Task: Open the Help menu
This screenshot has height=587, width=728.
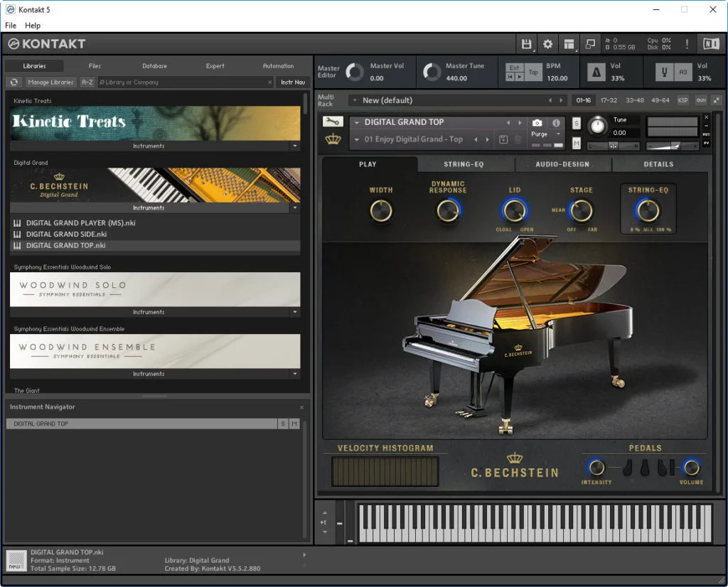Action: click(x=33, y=26)
